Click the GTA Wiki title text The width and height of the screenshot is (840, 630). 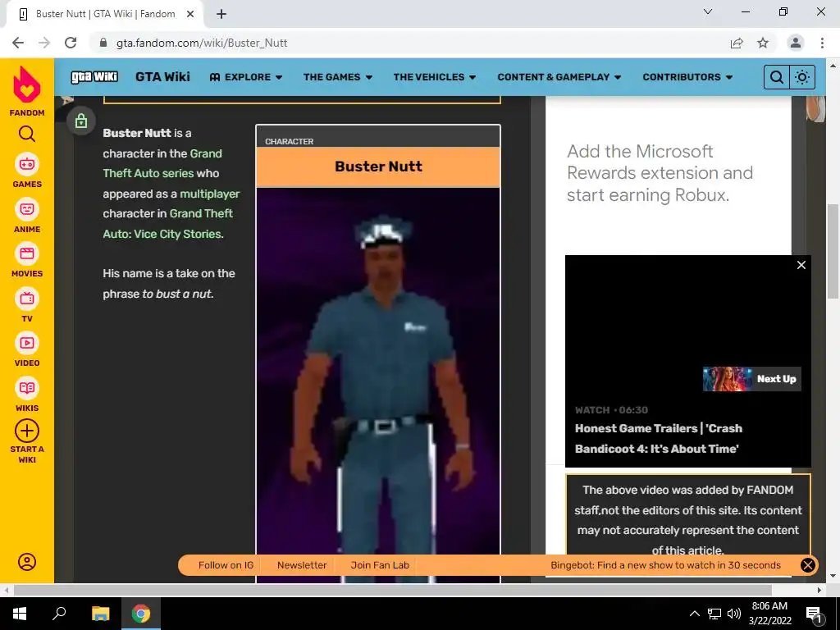pyautogui.click(x=163, y=76)
